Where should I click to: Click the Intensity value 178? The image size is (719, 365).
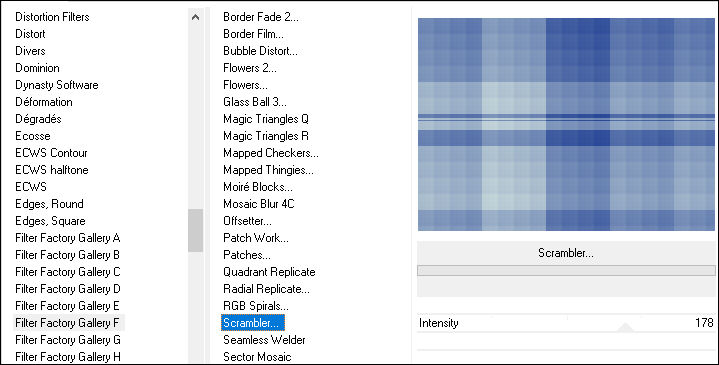(x=704, y=323)
